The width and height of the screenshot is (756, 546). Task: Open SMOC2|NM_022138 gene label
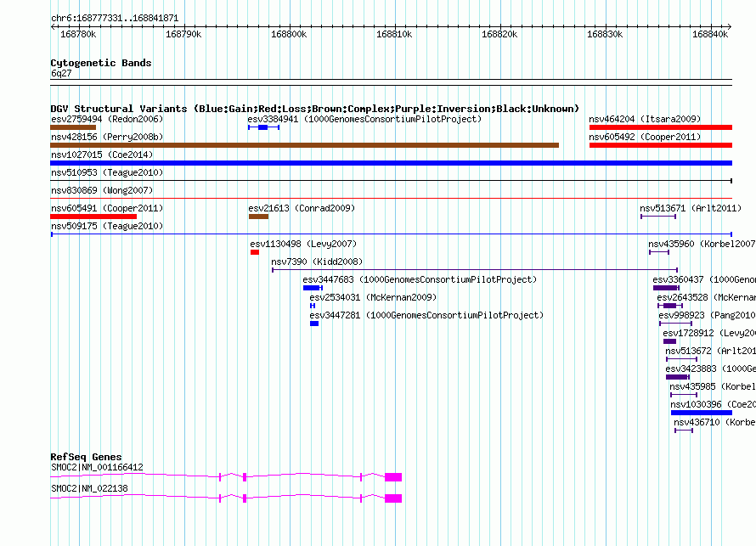pos(89,488)
